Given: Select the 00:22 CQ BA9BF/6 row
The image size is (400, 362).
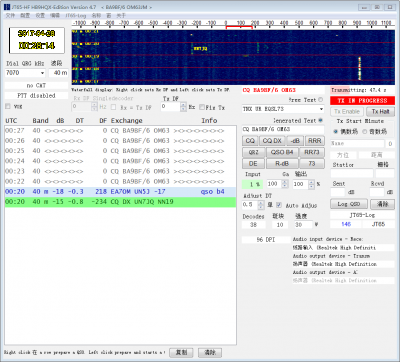Looking at the screenshot, I should click(120, 182).
